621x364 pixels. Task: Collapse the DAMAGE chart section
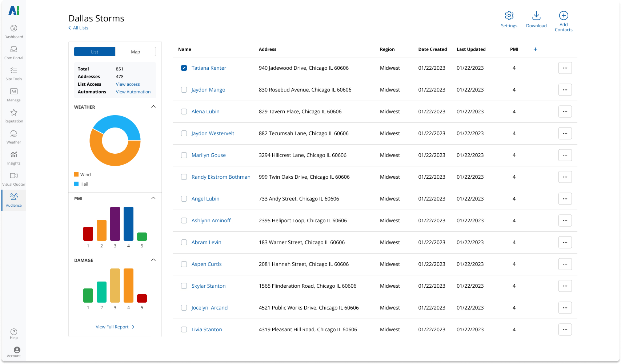coord(153,260)
